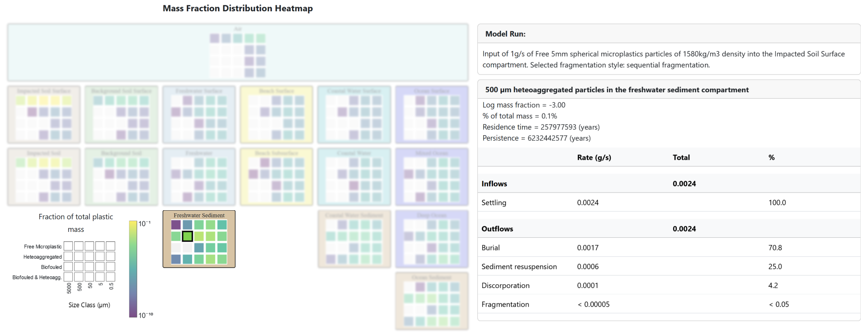
Task: Select 500 µm biofouled & heteroaggregated cell in Freshwater Sediment
Action: point(188,259)
